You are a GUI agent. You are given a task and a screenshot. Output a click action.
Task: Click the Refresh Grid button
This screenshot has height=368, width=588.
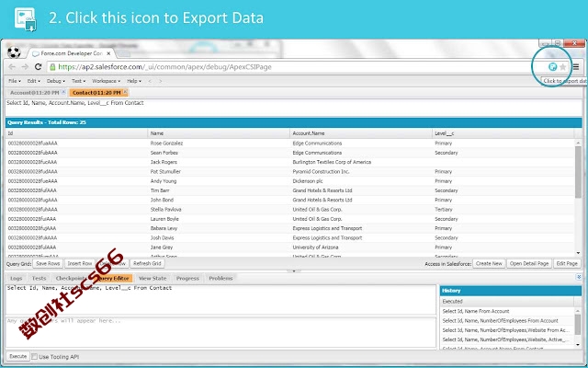pyautogui.click(x=147, y=264)
